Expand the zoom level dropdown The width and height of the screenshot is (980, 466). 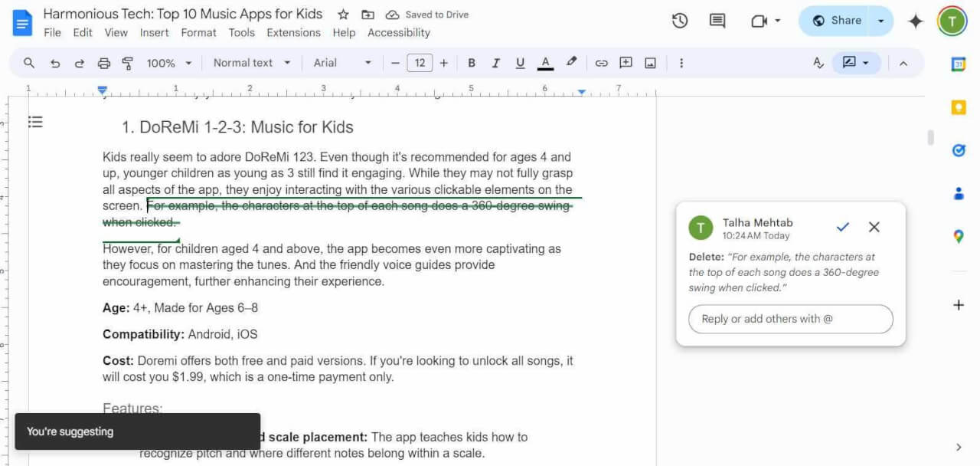point(163,63)
